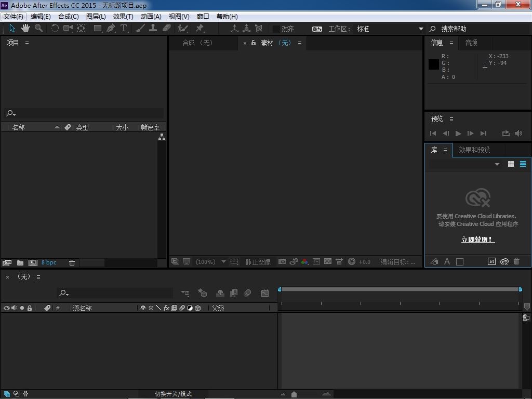Toggle hide shy layers switch
Screen dimensions: 532x399
point(220,293)
